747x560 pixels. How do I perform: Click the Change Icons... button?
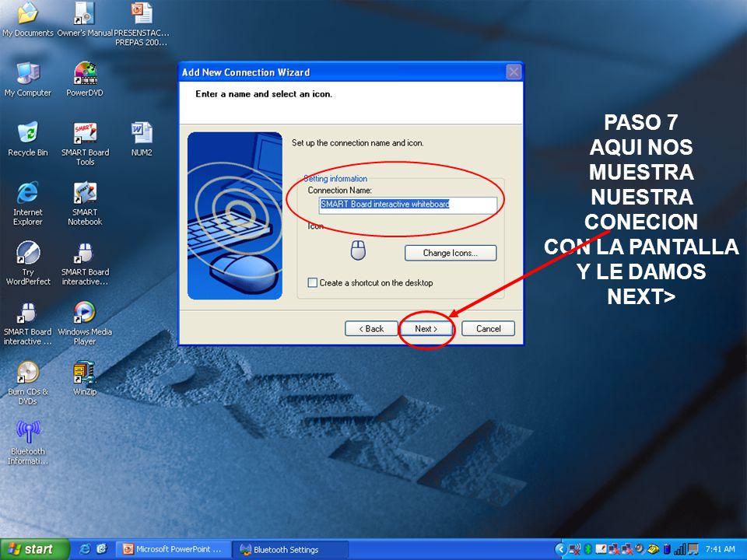click(451, 253)
